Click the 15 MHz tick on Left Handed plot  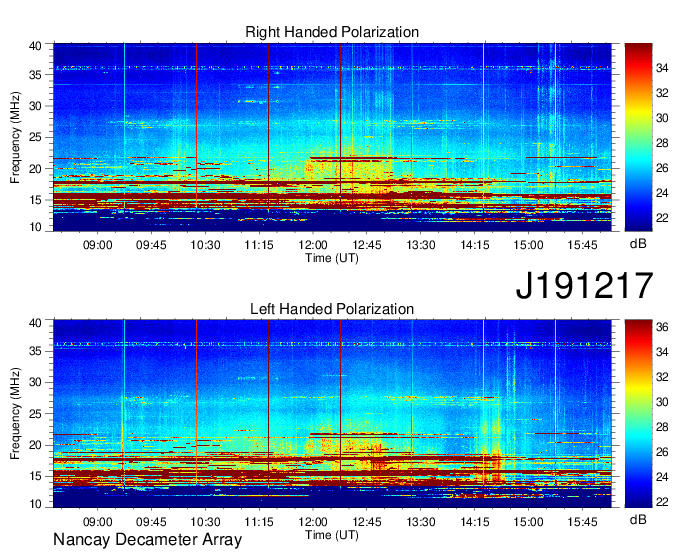[35, 476]
